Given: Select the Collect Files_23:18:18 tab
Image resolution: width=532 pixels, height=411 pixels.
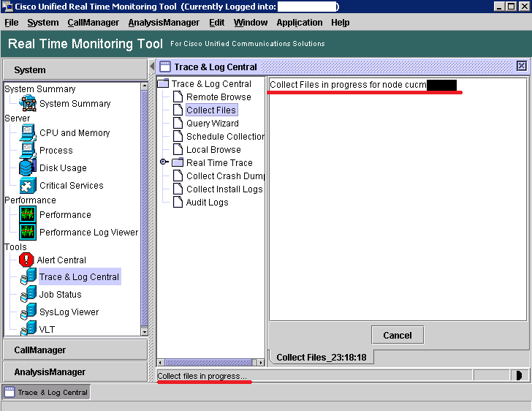Looking at the screenshot, I should click(x=322, y=358).
